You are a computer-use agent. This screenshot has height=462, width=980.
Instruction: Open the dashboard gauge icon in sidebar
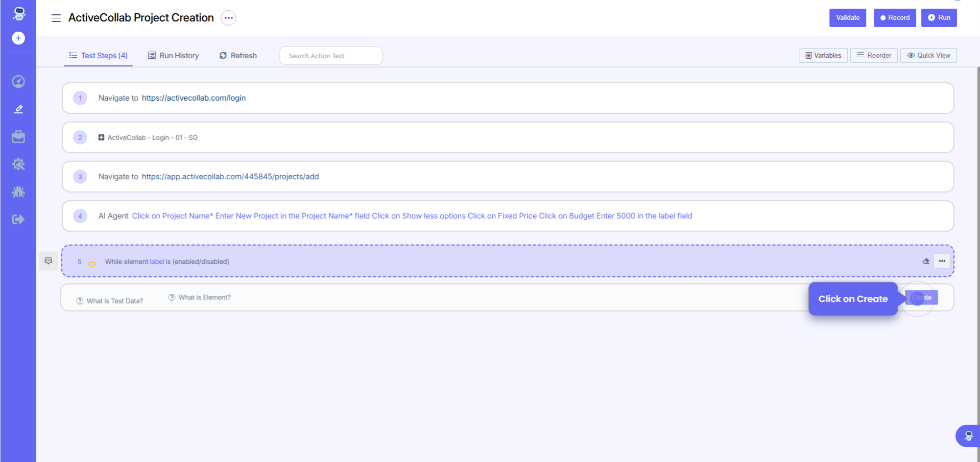coord(18,82)
